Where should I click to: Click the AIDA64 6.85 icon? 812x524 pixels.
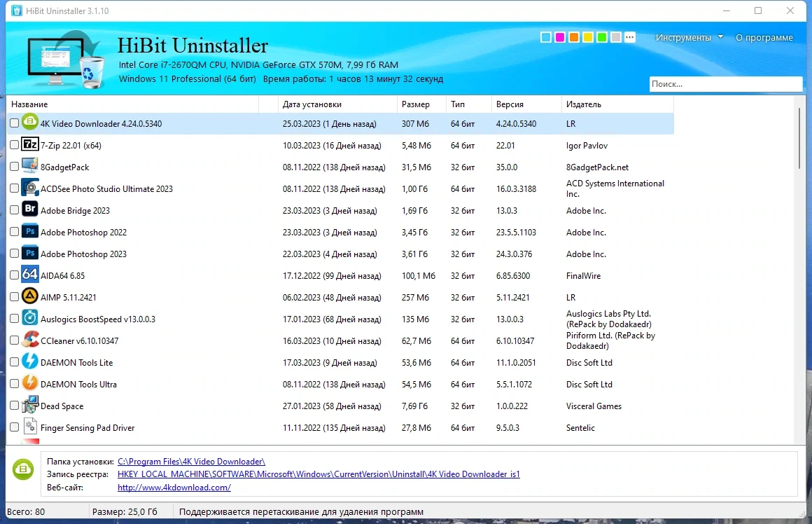coord(30,275)
